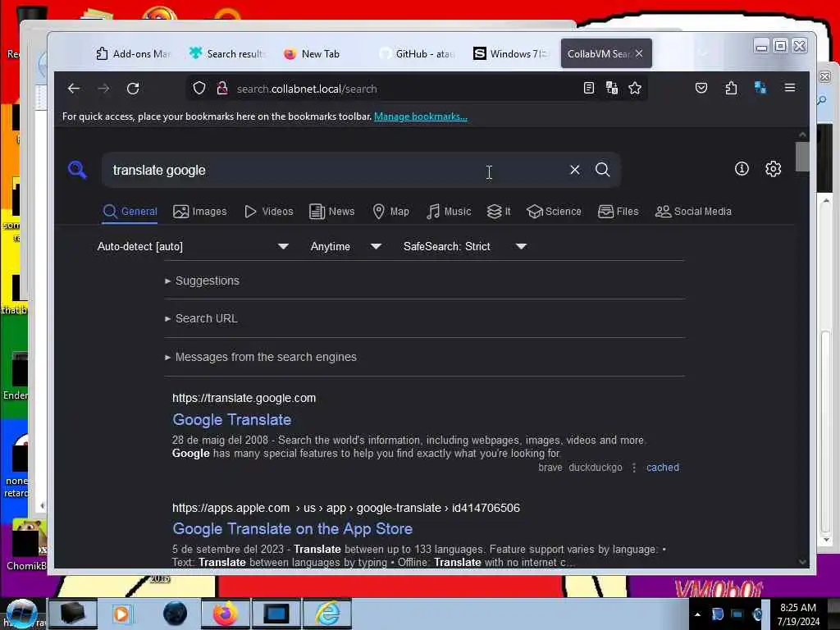Screen dimensions: 840x630
Task: Submit the search with the magnifier icon
Action: [x=603, y=170]
